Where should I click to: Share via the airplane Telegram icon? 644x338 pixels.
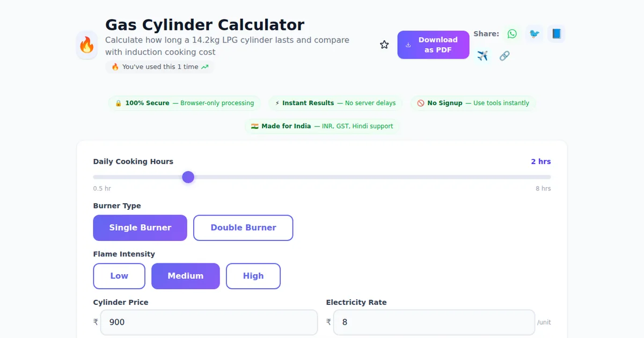(482, 56)
